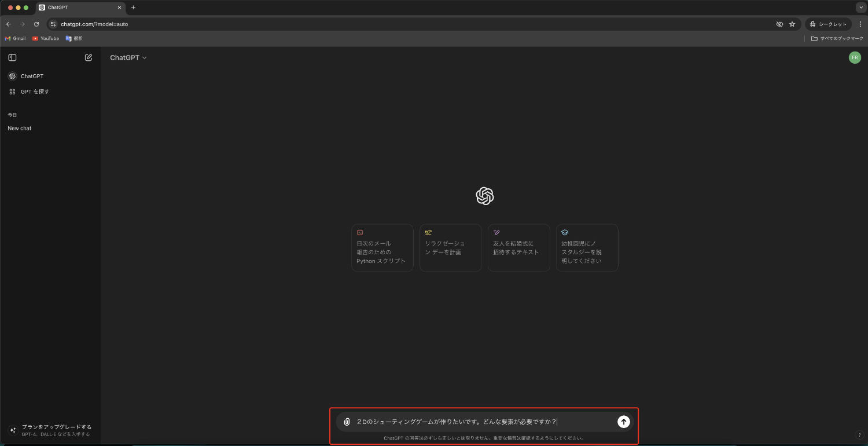
Task: Open the New chat conversation
Action: (50, 128)
